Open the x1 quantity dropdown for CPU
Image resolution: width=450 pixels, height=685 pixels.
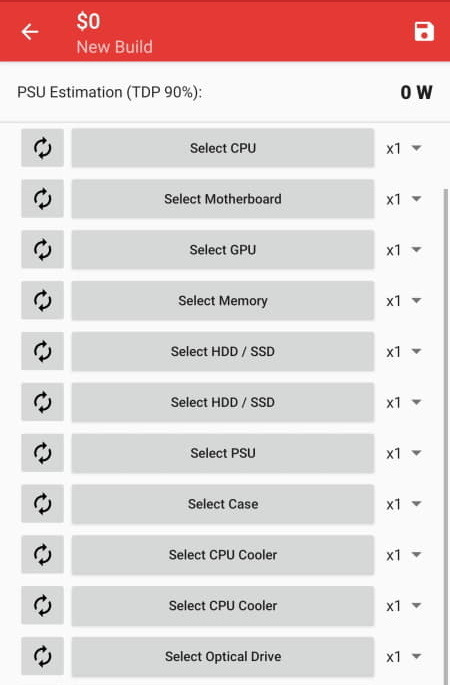(x=404, y=148)
